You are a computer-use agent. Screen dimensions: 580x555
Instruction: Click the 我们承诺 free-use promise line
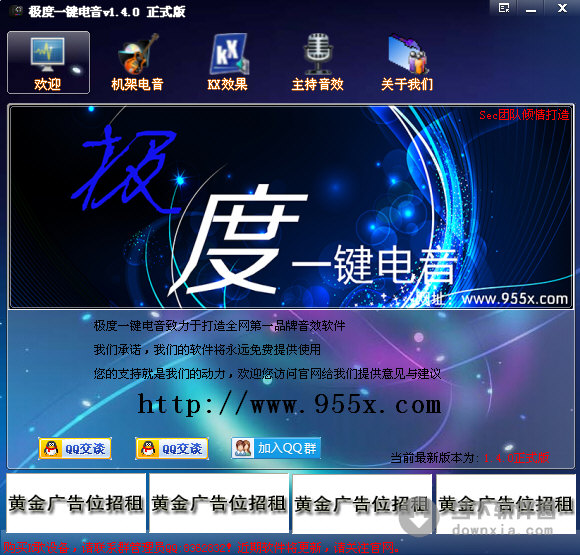click(207, 350)
